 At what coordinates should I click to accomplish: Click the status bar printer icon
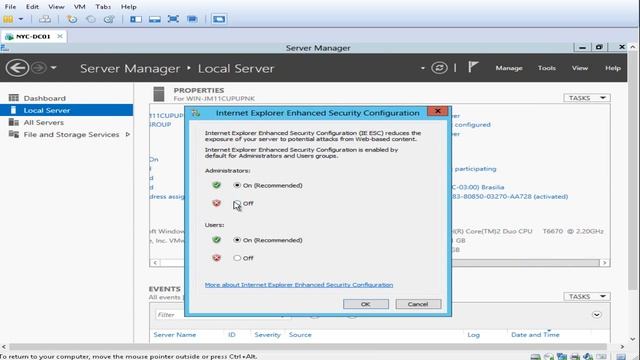tap(575, 357)
